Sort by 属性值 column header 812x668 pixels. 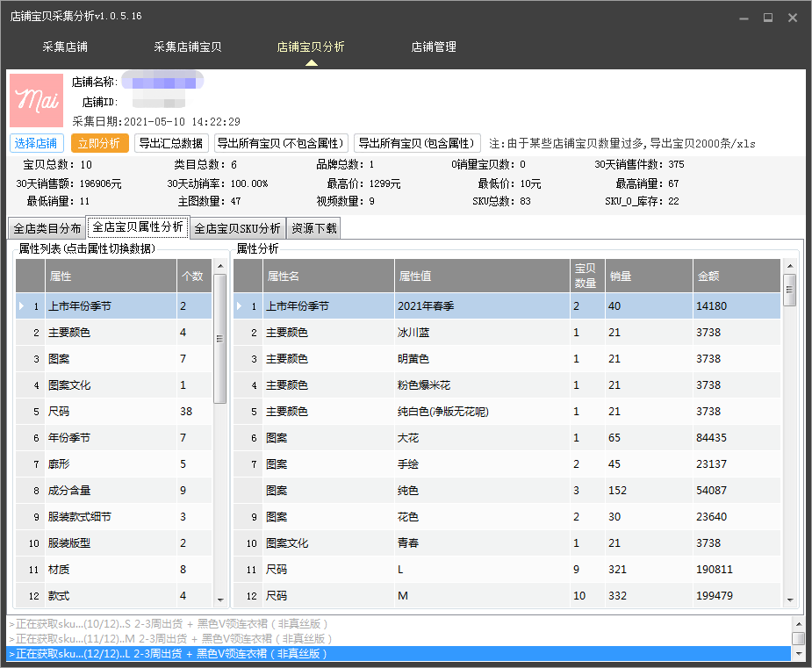pos(482,276)
